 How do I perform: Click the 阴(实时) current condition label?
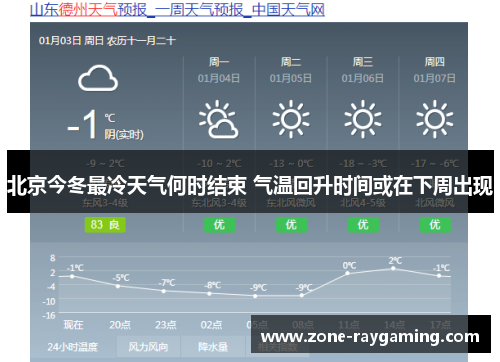tap(124, 135)
